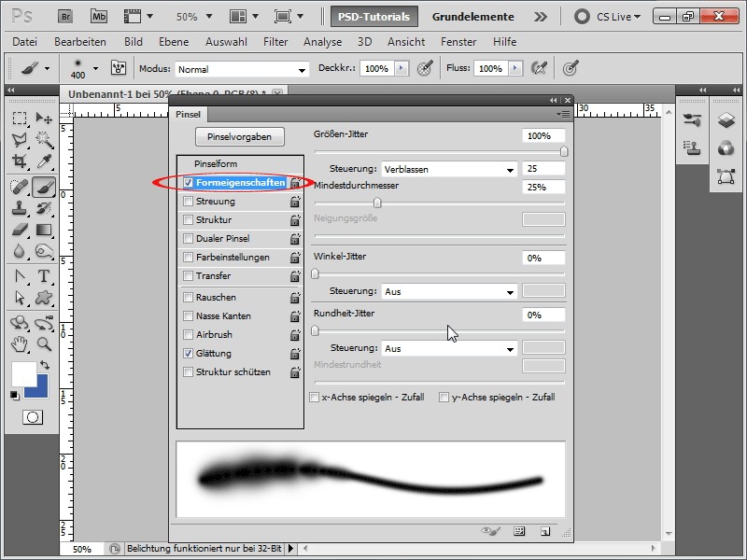The height and width of the screenshot is (560, 747).
Task: Open the Pinsel panel flyout menu
Action: [563, 114]
